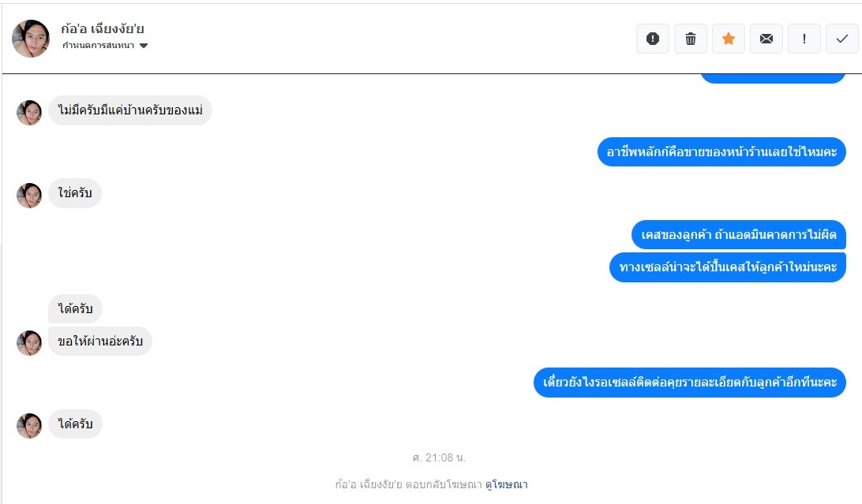Open the header profile picture
Viewport: 862px width, 504px height.
tap(31, 39)
